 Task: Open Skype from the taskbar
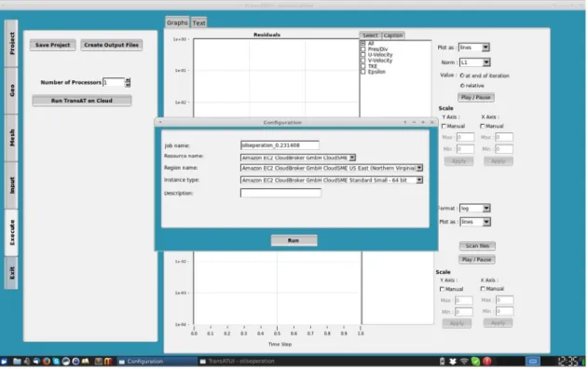click(56, 362)
